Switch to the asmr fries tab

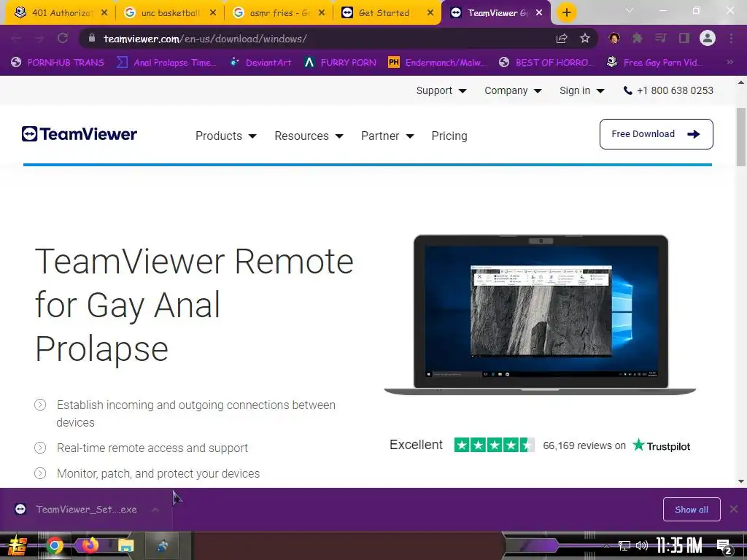pyautogui.click(x=278, y=13)
